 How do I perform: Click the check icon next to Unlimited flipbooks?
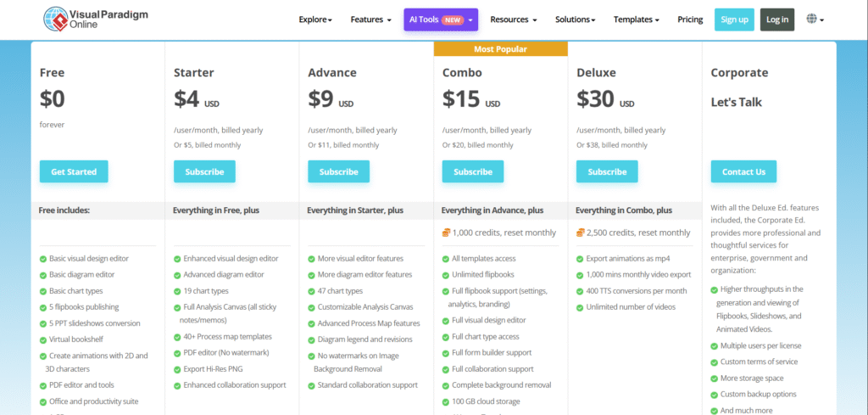coord(446,275)
